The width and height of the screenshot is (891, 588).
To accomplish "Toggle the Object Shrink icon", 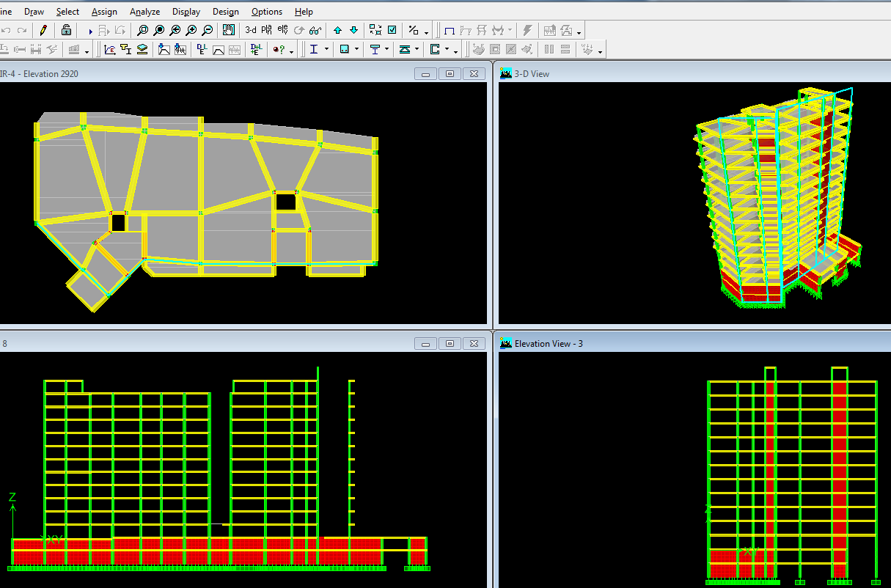I will click(375, 30).
